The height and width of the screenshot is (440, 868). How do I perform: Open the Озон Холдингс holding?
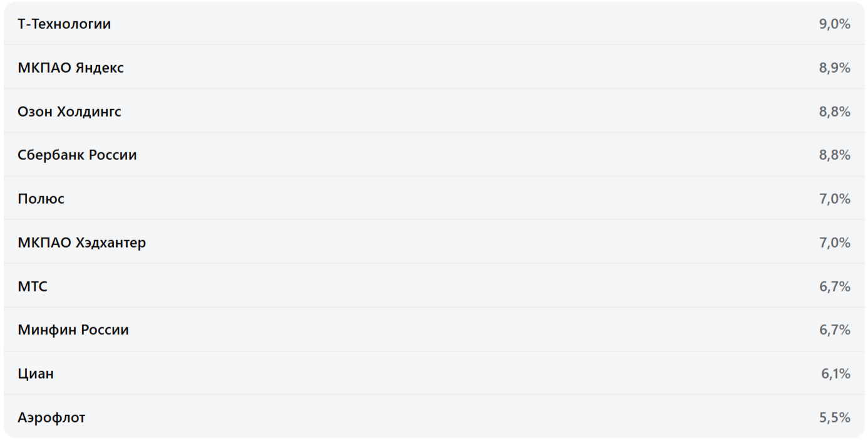tap(70, 112)
